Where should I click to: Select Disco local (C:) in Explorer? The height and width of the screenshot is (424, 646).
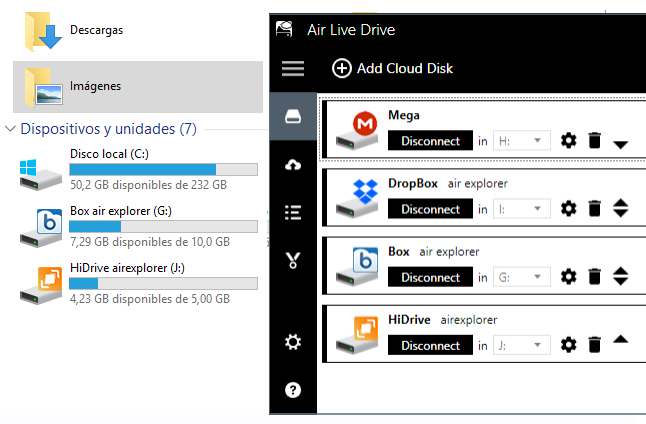pyautogui.click(x=138, y=170)
